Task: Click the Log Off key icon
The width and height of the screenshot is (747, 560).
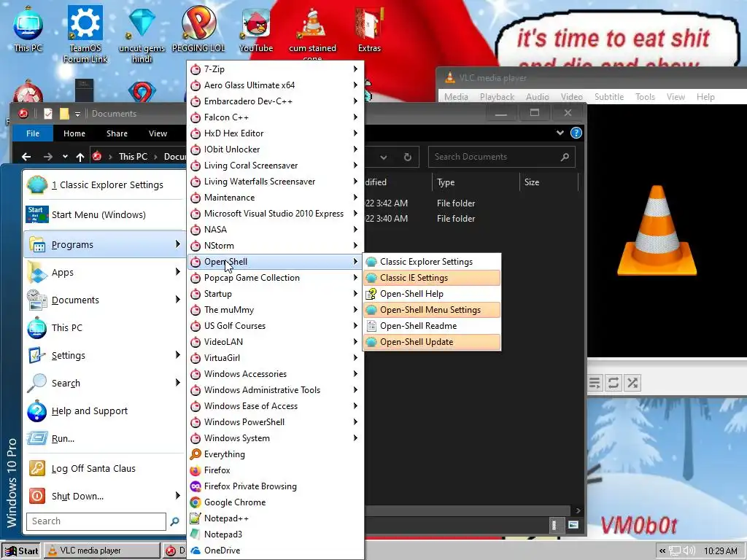Action: click(36, 469)
